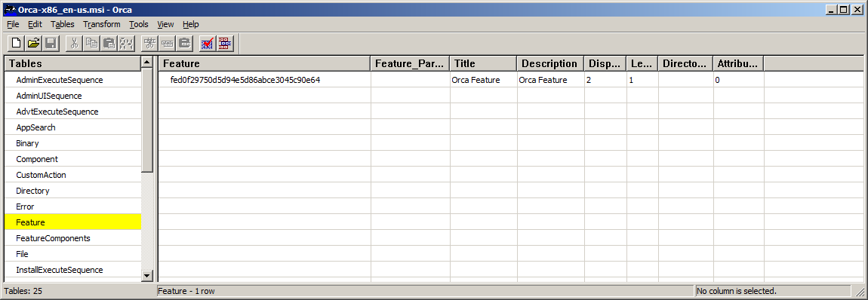The width and height of the screenshot is (868, 300).
Task: Click the Cut Row(s) toolbar icon
Action: (149, 44)
